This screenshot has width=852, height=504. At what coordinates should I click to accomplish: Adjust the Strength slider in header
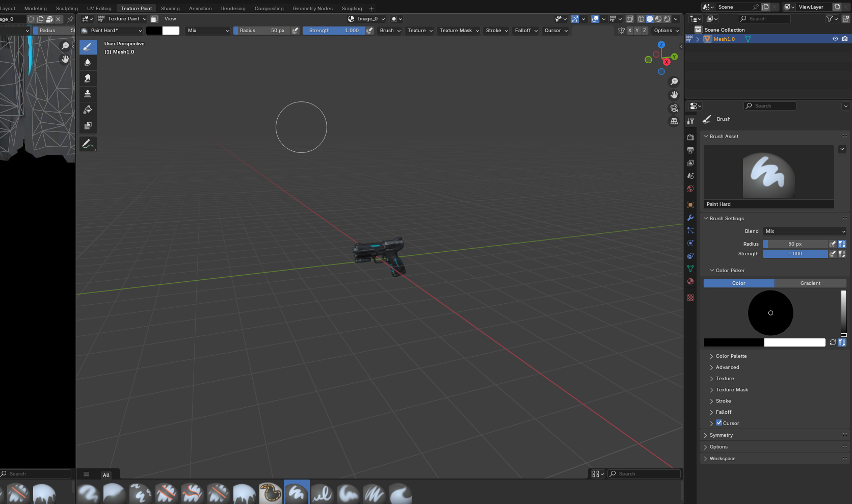tap(334, 31)
